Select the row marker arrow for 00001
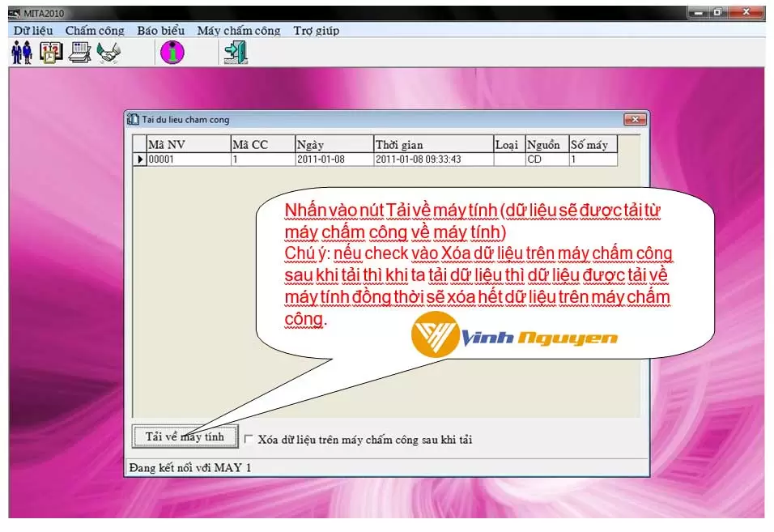 pos(140,160)
